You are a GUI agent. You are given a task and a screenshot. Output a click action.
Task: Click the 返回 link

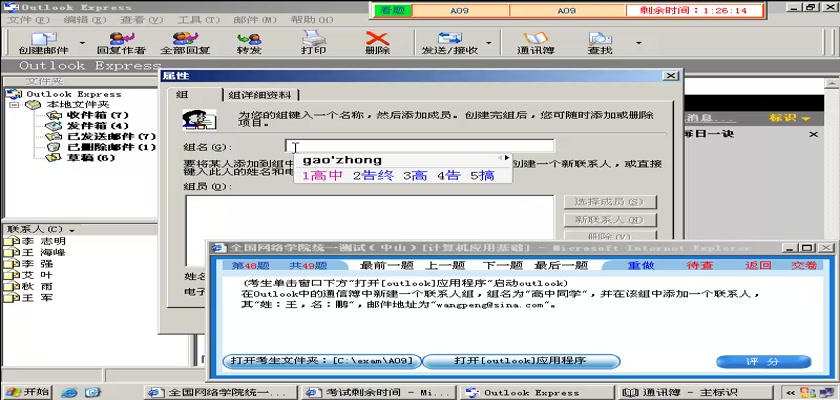pos(758,266)
